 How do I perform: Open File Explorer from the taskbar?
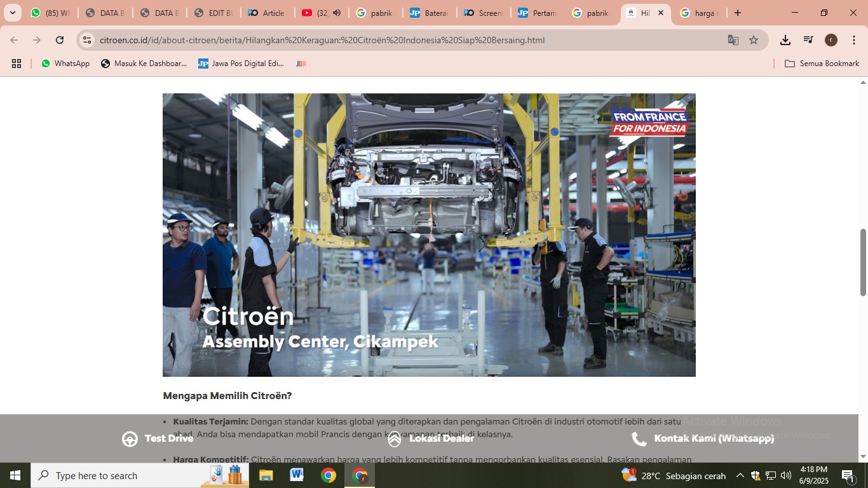(266, 475)
